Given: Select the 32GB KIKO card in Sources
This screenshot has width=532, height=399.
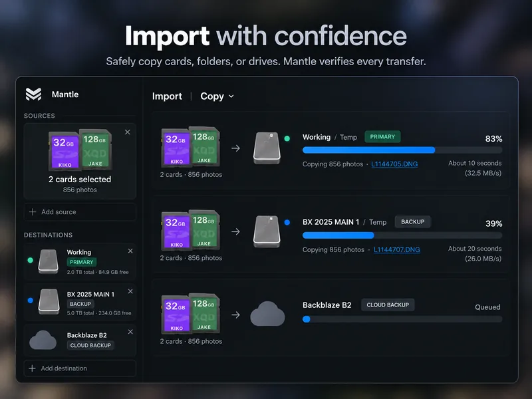Looking at the screenshot, I should click(64, 151).
